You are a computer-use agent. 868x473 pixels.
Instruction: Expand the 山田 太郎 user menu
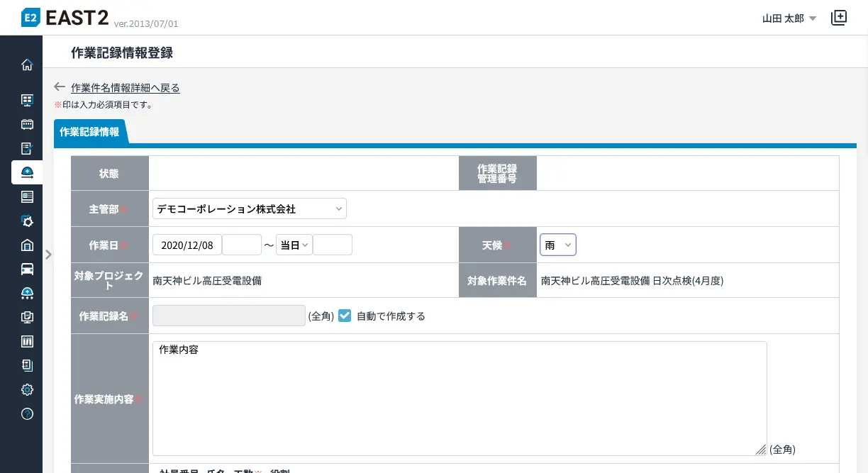789,18
